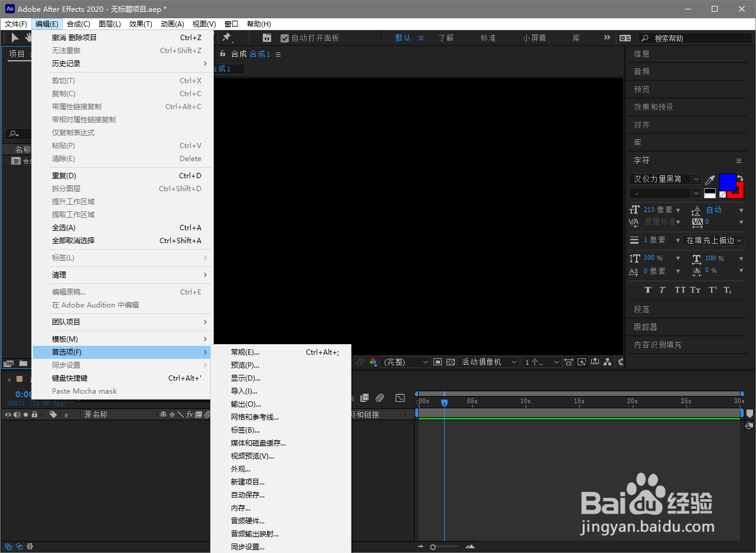
Task: Open 跟踪器 panel
Action: [646, 327]
